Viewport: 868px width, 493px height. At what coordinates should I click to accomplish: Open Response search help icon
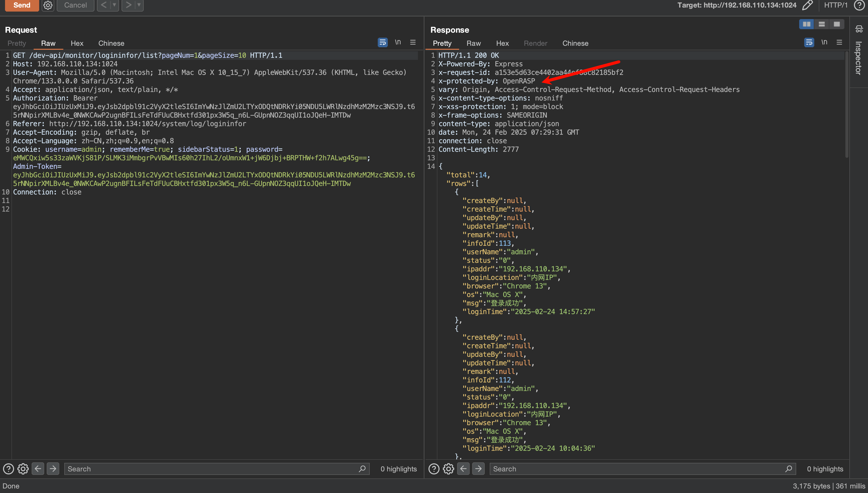pos(434,469)
